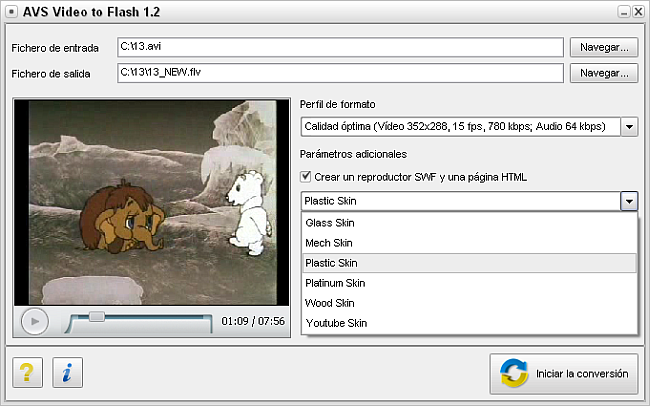Minimize the AVS Video to Flash window
Image resolution: width=650 pixels, height=406 pixels.
click(x=624, y=12)
